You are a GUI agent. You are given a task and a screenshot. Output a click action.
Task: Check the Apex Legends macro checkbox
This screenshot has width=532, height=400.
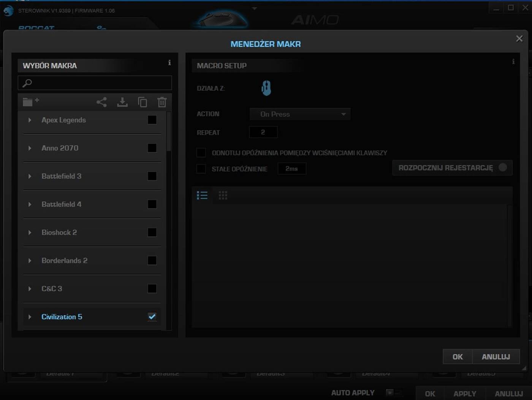pyautogui.click(x=152, y=120)
